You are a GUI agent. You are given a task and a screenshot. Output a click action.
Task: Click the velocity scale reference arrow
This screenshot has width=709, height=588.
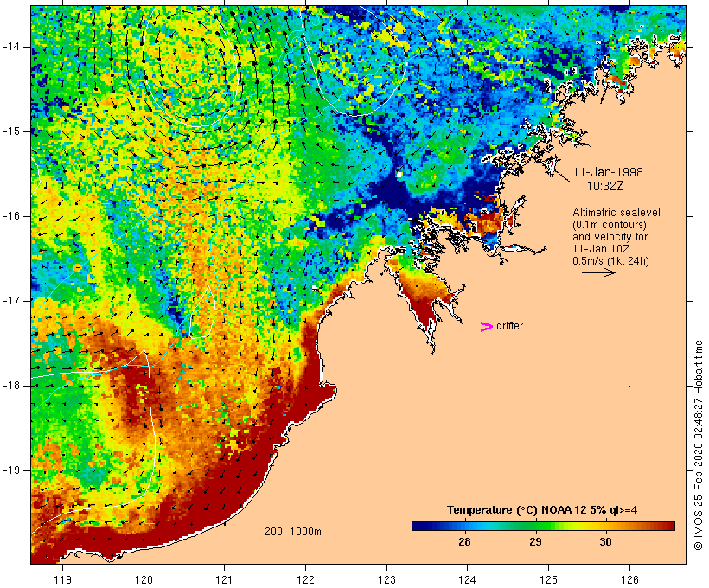pyautogui.click(x=598, y=272)
